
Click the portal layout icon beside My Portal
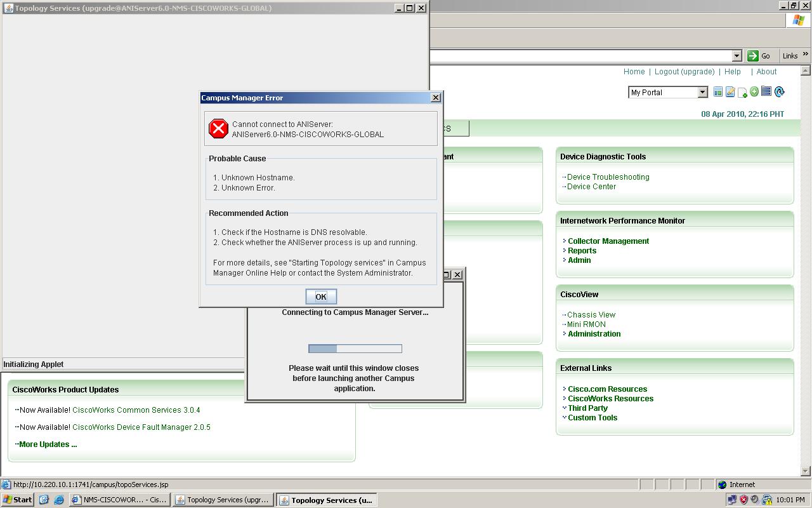(718, 92)
